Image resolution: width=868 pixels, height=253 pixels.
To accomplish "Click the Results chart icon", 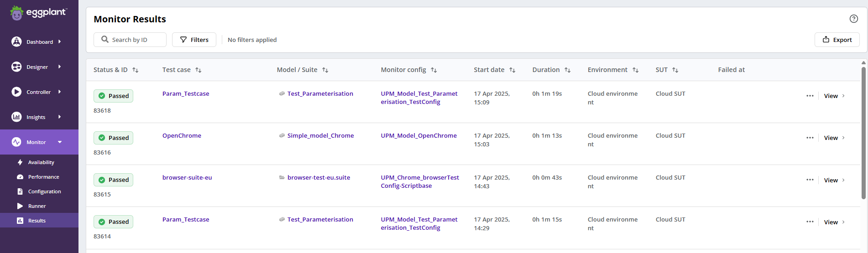I will coord(20,221).
